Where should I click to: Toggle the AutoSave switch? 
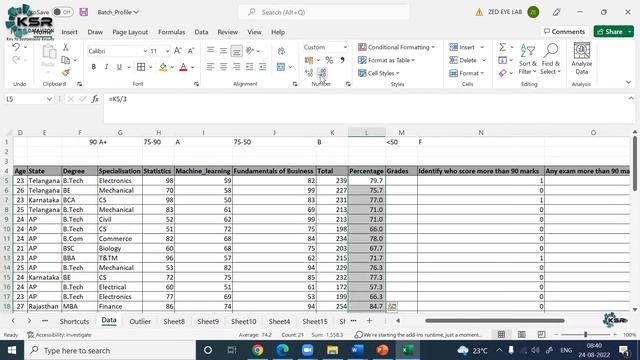coord(62,12)
